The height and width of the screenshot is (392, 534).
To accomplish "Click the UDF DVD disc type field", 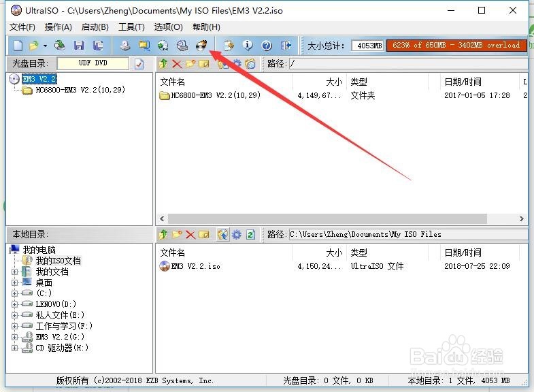I will click(x=93, y=63).
